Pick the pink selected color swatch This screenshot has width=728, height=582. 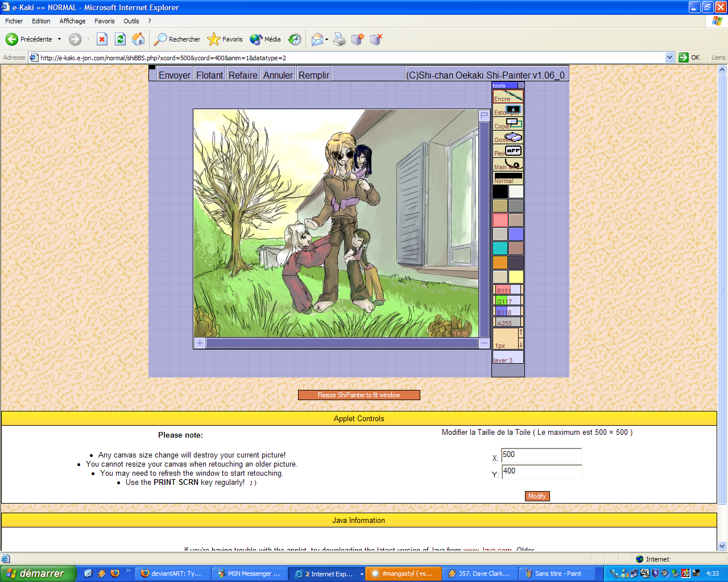click(500, 220)
